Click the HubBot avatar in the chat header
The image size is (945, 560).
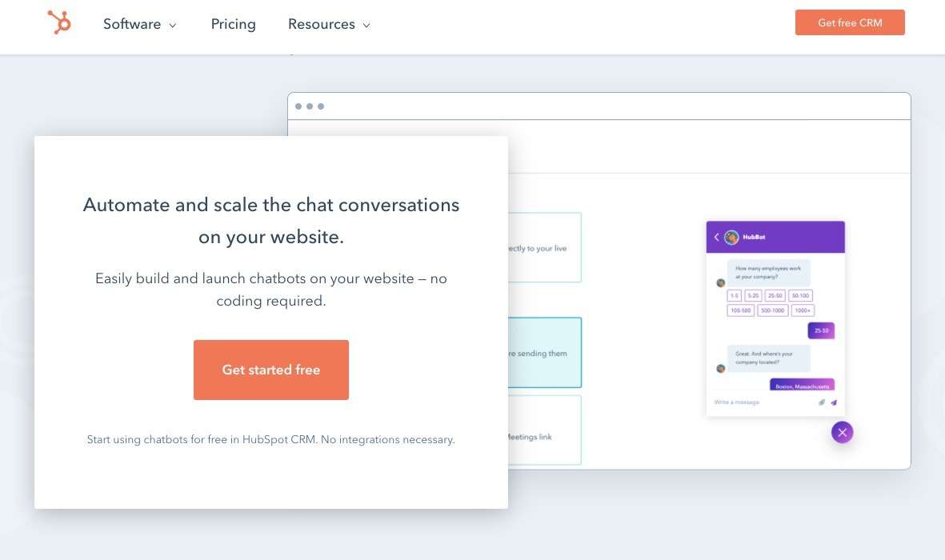tap(731, 238)
